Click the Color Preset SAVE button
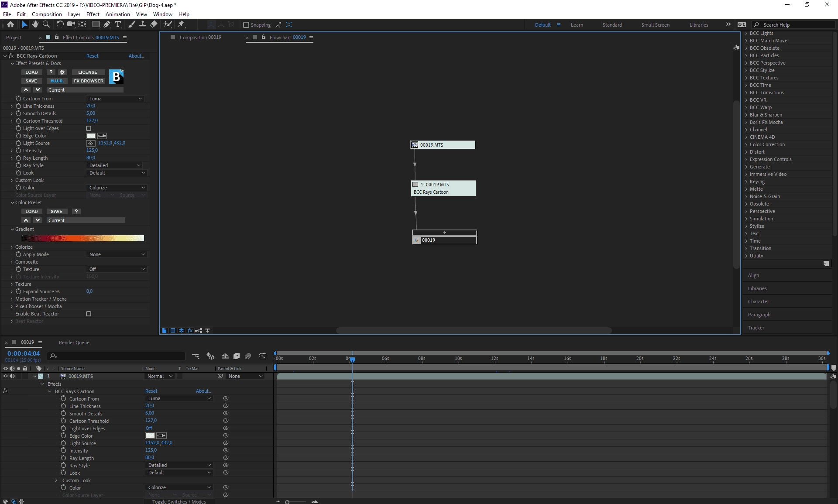This screenshot has height=504, width=838. tap(57, 211)
